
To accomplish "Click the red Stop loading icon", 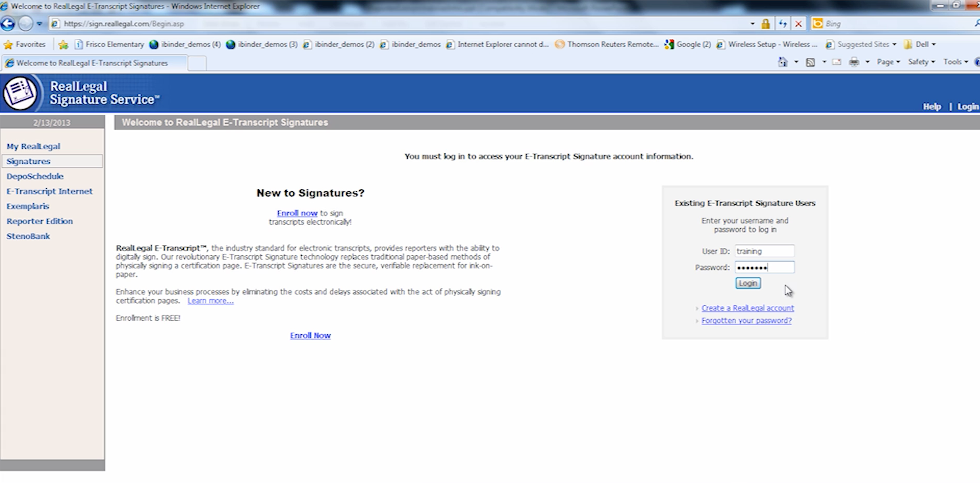I will [x=798, y=24].
